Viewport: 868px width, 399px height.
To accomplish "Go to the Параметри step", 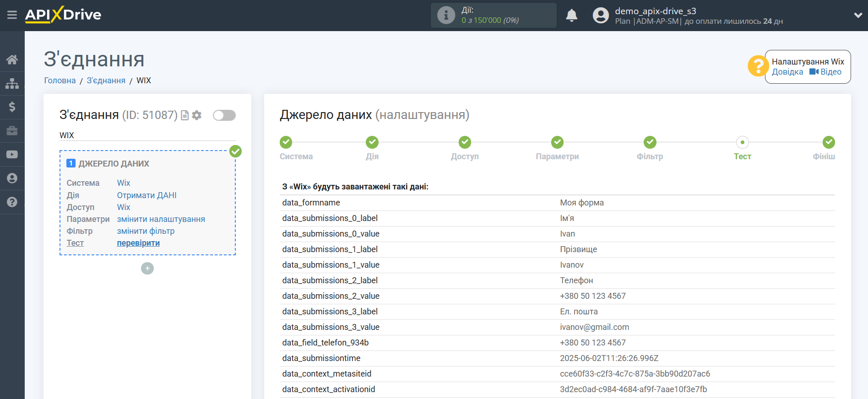I will coord(557,142).
